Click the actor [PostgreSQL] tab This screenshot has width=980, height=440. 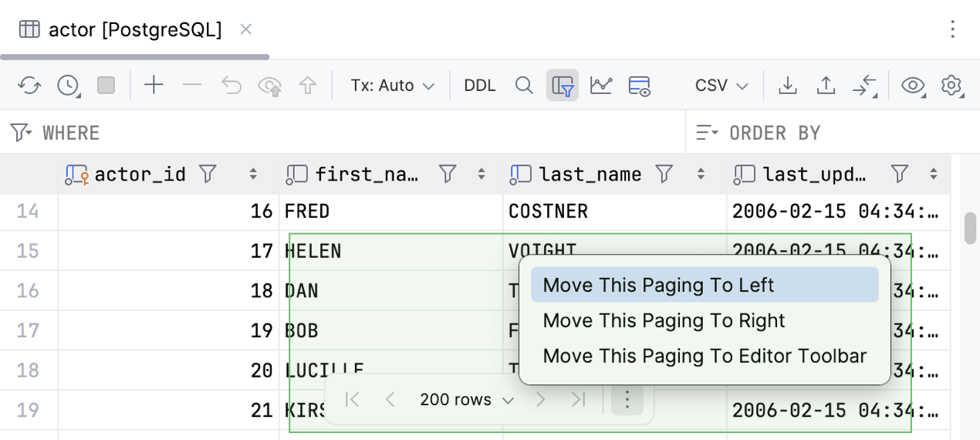pos(135,29)
